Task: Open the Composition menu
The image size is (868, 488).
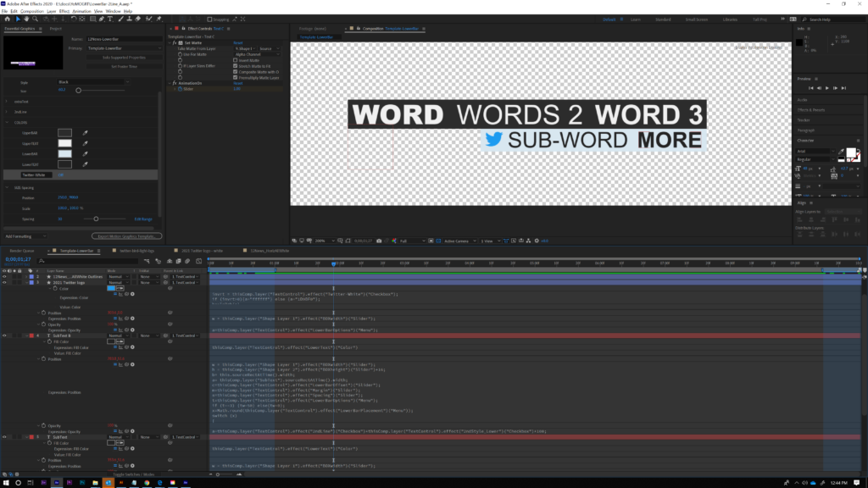Action: pos(32,11)
